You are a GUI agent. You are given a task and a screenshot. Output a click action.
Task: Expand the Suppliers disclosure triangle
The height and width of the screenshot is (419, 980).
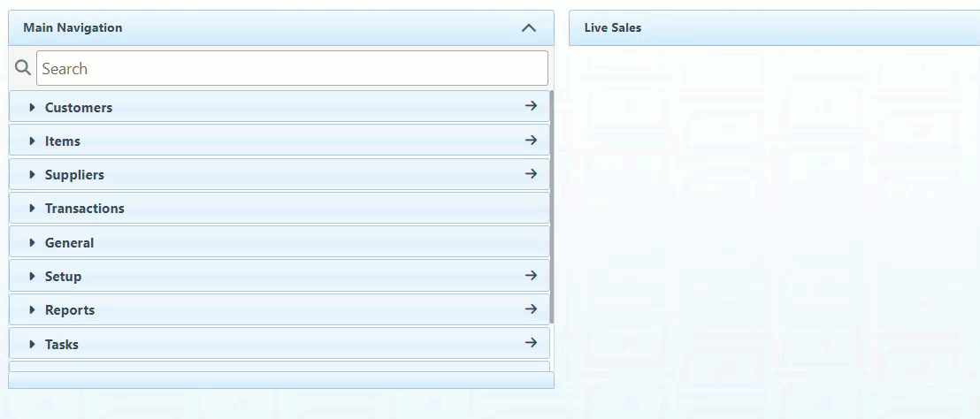click(x=33, y=175)
